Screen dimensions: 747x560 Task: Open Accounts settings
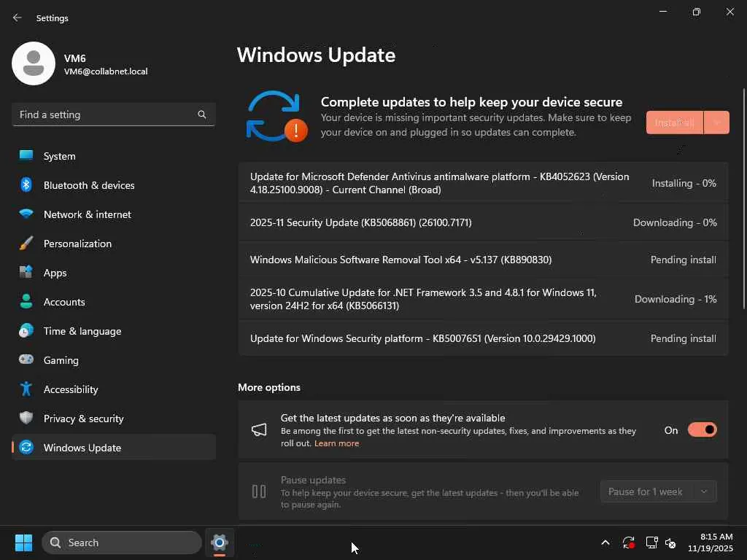coord(114,301)
